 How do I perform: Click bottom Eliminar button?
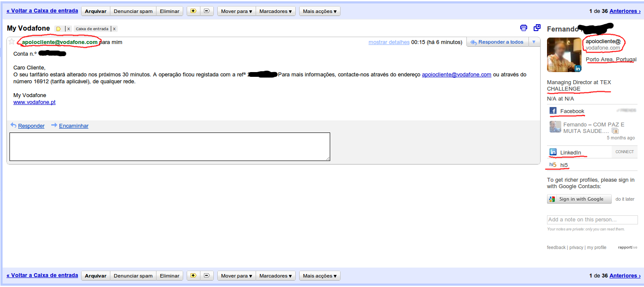(x=169, y=275)
